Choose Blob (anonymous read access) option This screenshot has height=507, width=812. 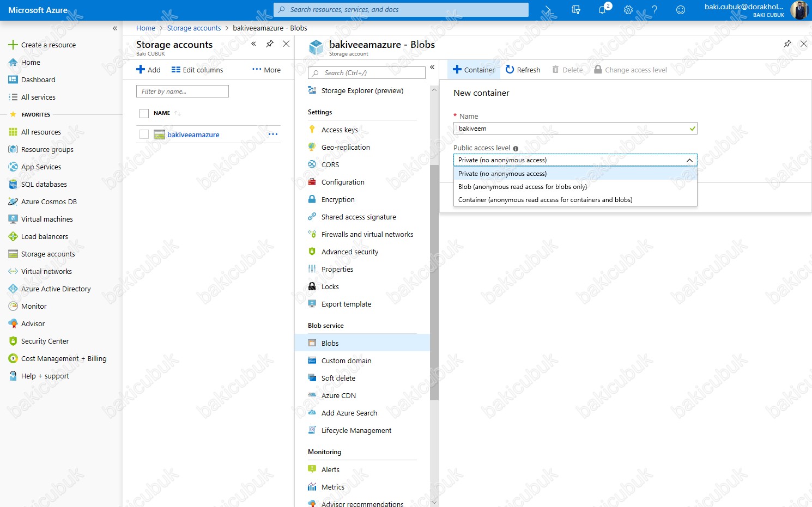click(575, 187)
